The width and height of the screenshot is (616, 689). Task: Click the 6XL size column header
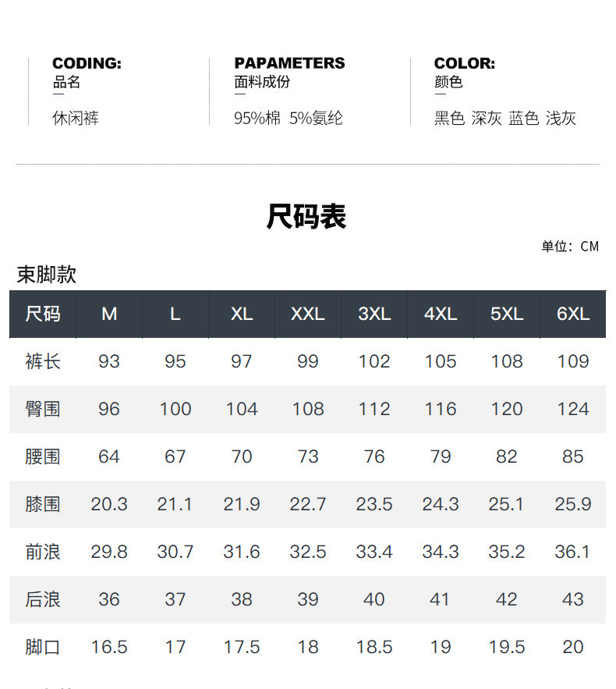[573, 314]
